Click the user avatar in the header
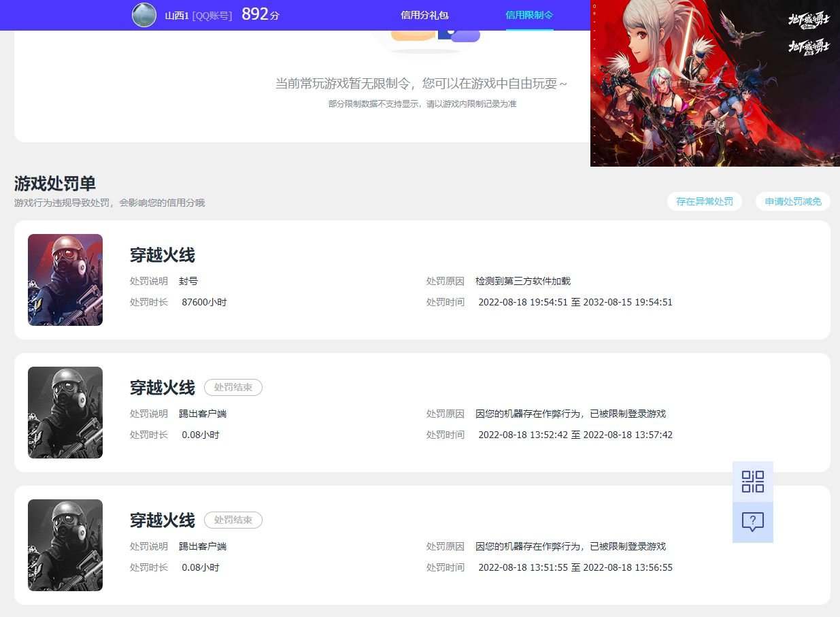Image resolution: width=840 pixels, height=617 pixels. coord(144,15)
